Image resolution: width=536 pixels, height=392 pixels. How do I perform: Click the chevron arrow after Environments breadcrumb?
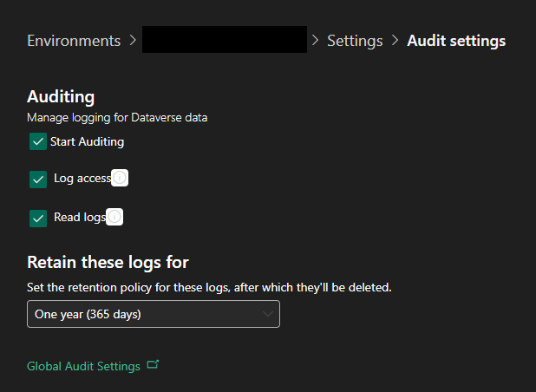pos(133,41)
